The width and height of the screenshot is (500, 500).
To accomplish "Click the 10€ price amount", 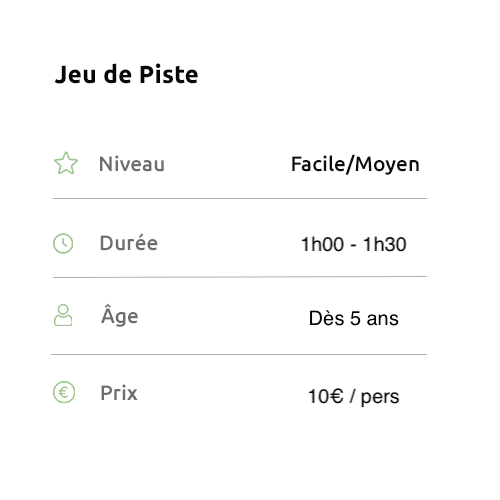I will point(325,396).
